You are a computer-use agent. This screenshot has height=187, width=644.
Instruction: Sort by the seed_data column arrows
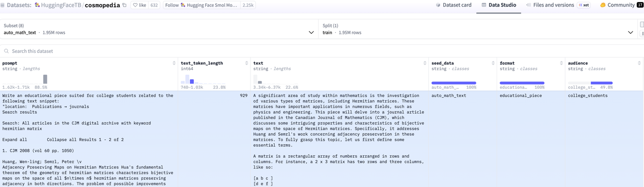[x=493, y=63]
